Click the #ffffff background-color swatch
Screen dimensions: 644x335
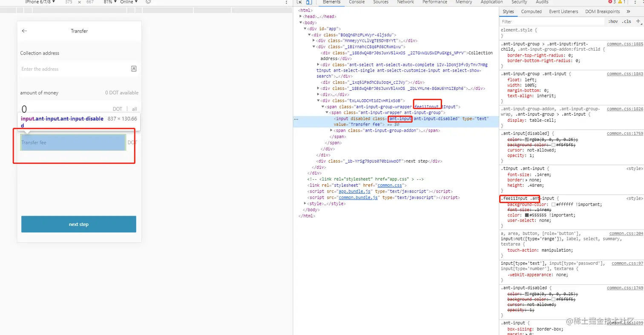coord(554,204)
